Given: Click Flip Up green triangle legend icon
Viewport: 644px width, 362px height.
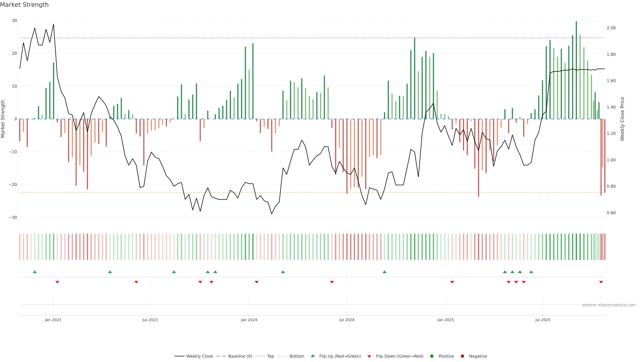Looking at the screenshot, I should pos(312,356).
